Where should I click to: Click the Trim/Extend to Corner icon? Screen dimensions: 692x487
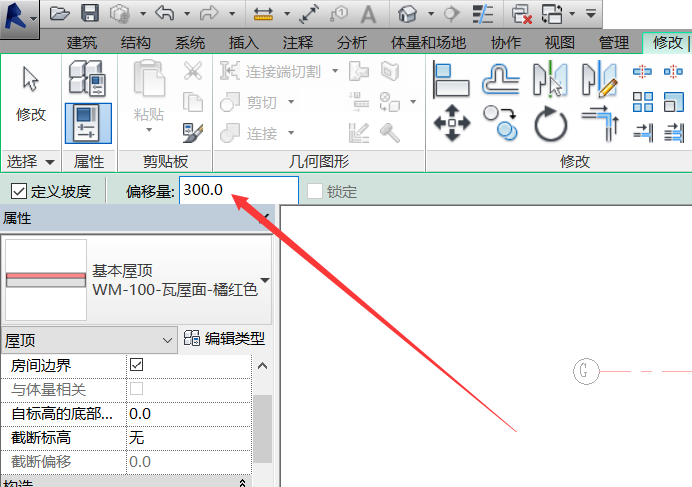[x=600, y=123]
